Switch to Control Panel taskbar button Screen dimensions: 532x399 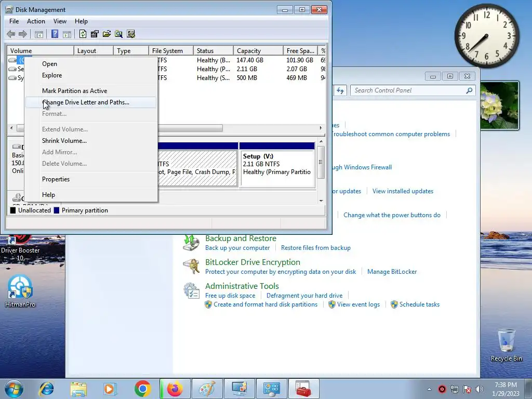(x=271, y=389)
